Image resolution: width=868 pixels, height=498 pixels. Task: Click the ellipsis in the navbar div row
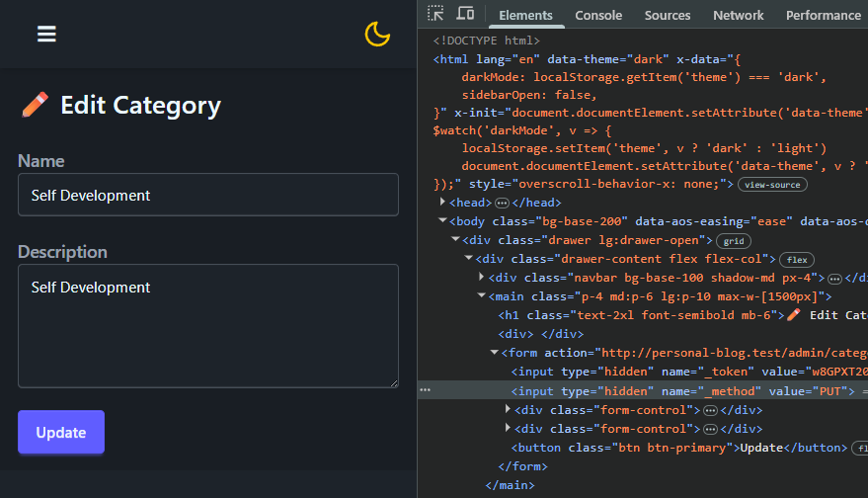click(x=834, y=278)
